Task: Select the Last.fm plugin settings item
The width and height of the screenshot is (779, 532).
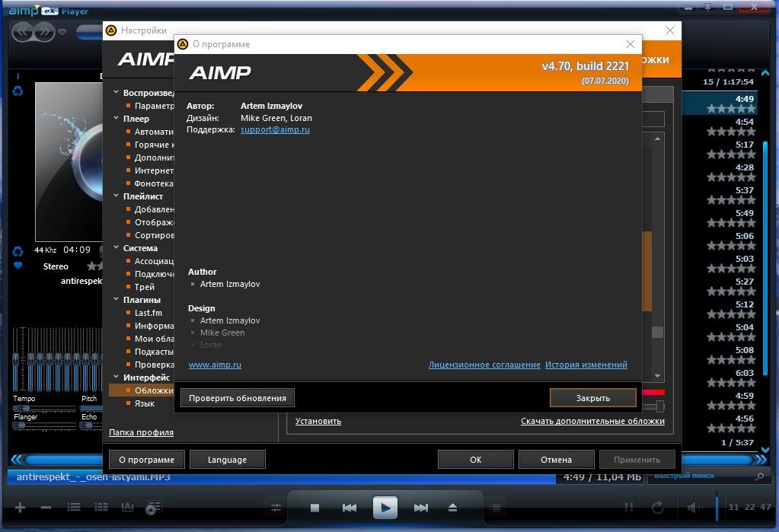Action: pyautogui.click(x=148, y=313)
